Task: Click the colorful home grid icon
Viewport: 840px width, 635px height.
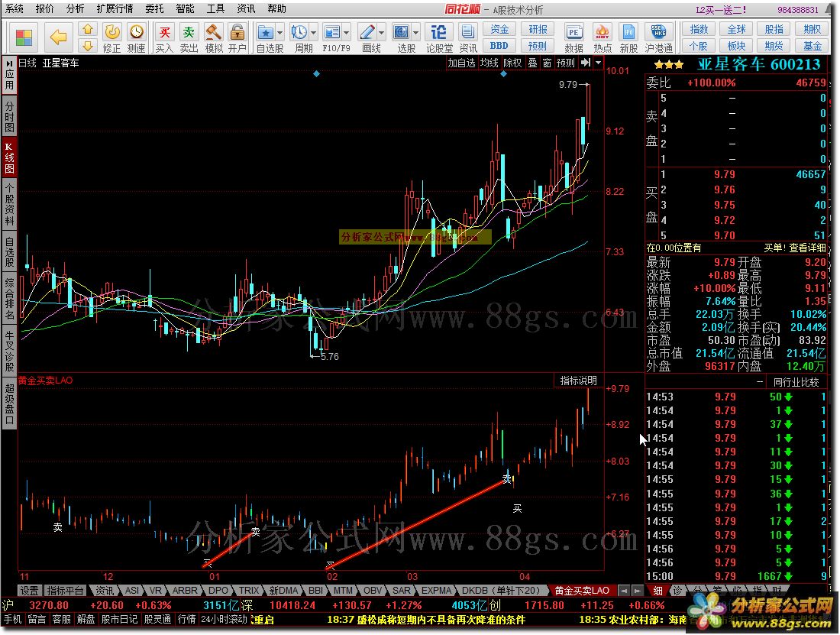Action: pos(24,37)
